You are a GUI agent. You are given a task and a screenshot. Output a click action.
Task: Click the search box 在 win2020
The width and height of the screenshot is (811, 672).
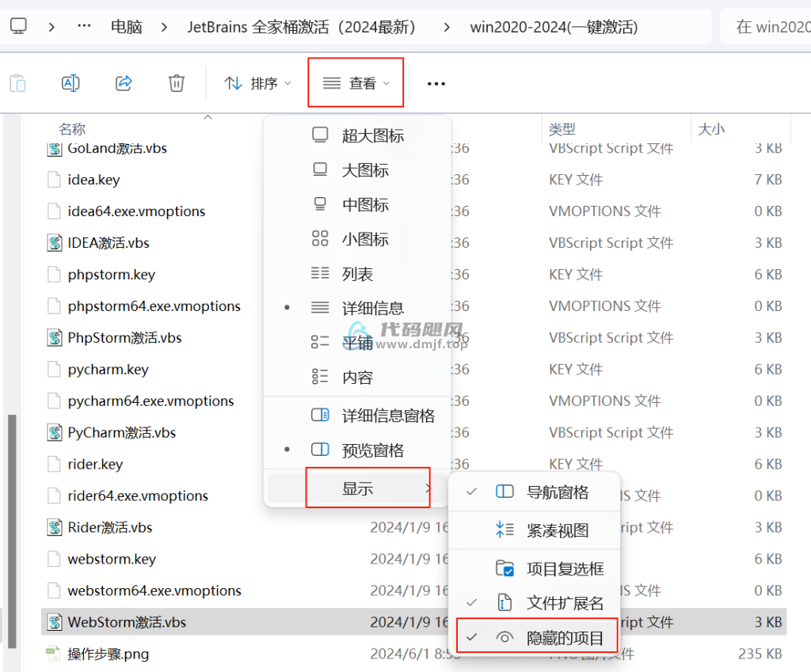766,26
